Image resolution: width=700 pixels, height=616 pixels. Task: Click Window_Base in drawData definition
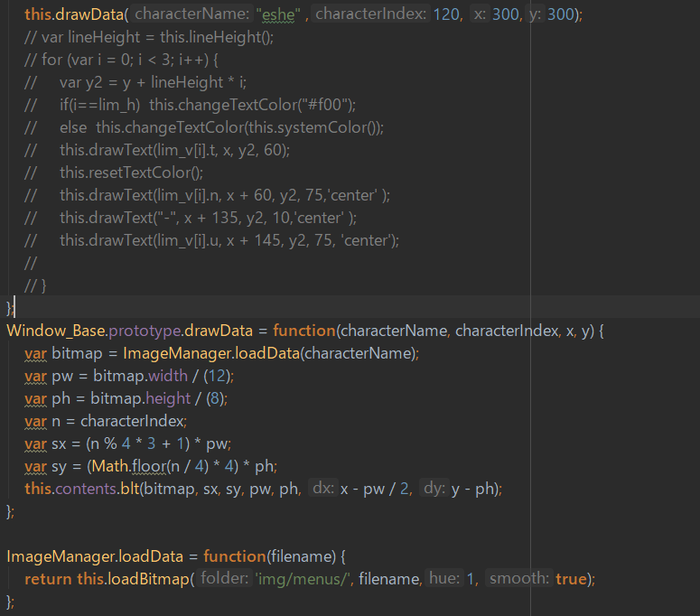(56, 331)
